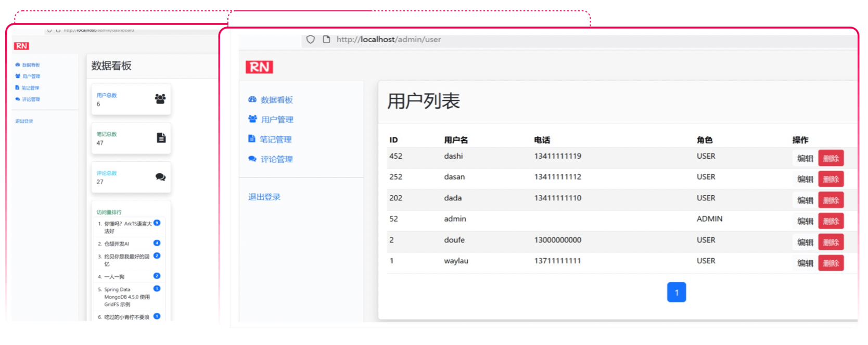The image size is (868, 345).
Task: Open 用户管理 link in the dashboard window sidebar
Action: coord(31,76)
